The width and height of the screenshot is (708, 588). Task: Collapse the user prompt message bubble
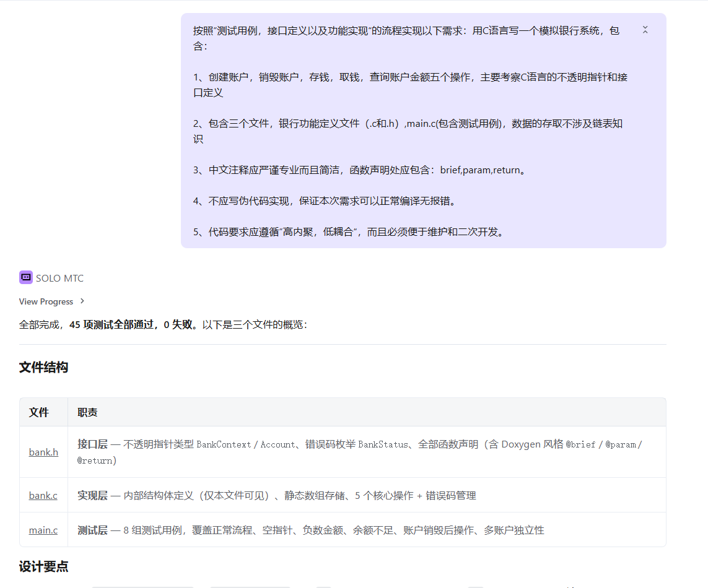(645, 30)
